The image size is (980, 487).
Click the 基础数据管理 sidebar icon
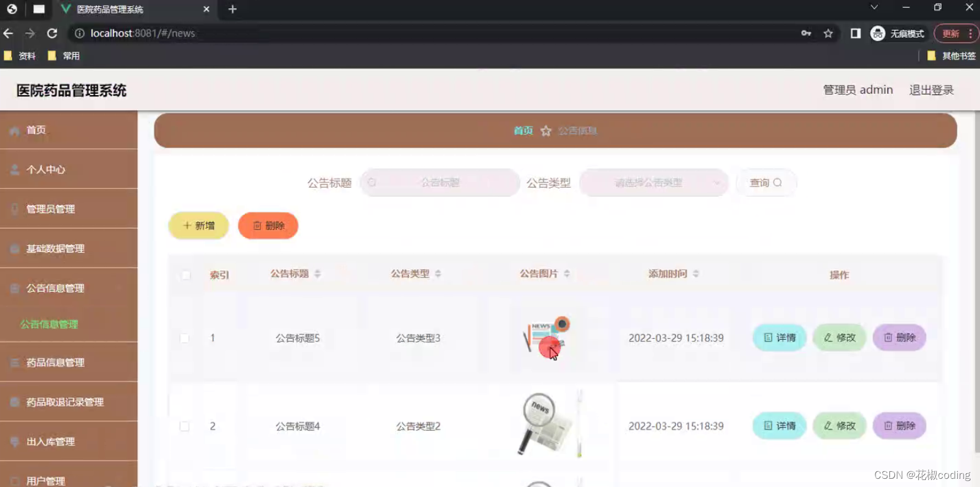[x=14, y=248]
